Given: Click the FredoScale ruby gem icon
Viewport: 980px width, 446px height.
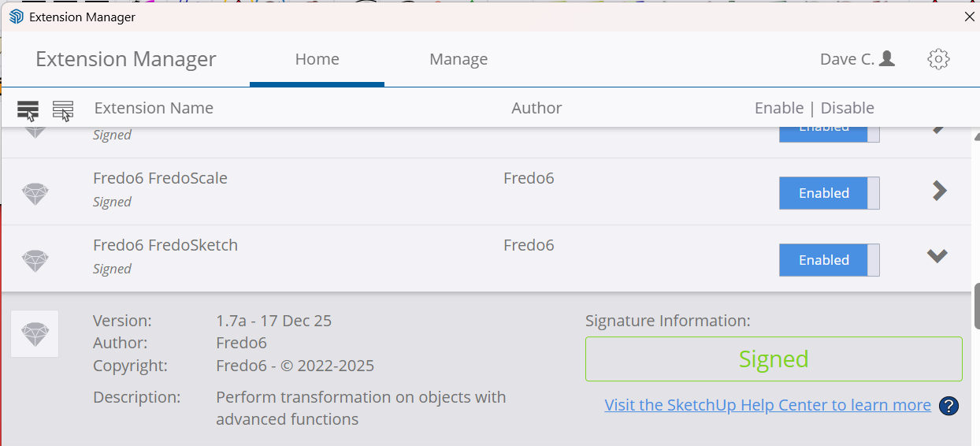Looking at the screenshot, I should pyautogui.click(x=35, y=193).
